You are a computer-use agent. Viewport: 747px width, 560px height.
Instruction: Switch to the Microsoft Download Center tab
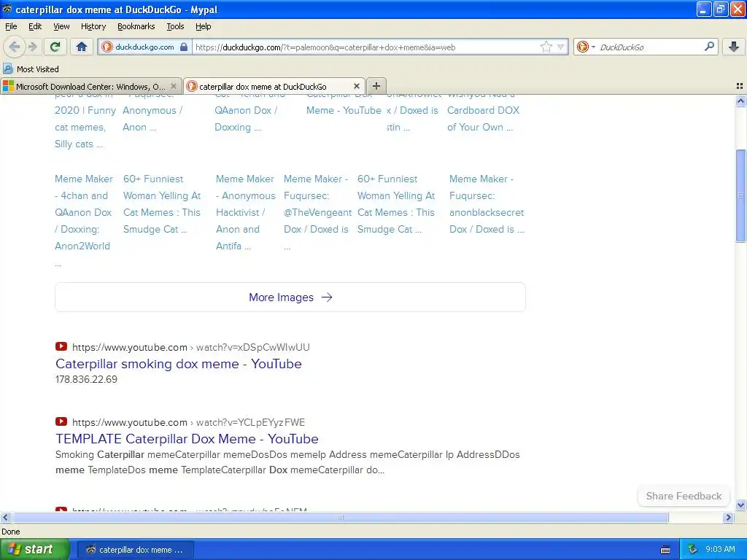tap(90, 86)
